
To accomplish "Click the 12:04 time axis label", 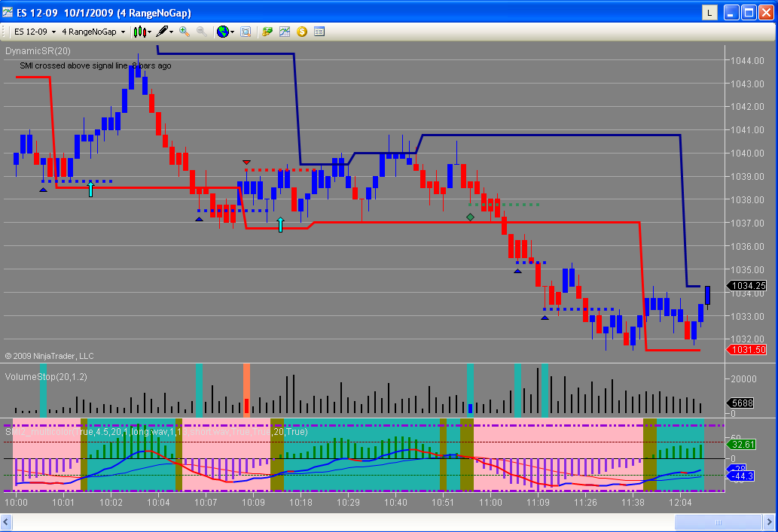I will coord(680,502).
